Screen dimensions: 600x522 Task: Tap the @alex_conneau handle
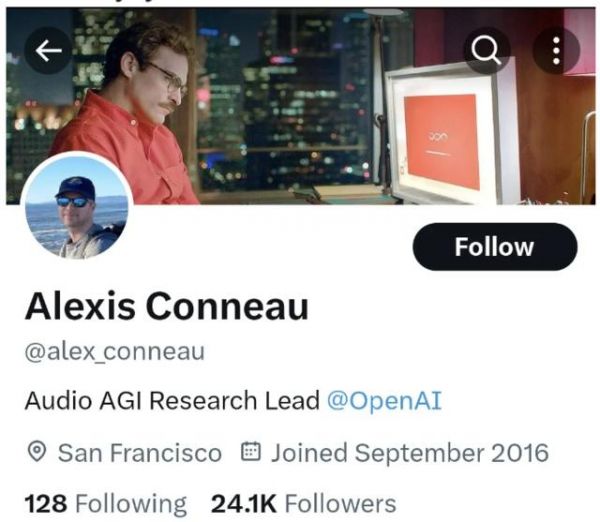coord(115,351)
